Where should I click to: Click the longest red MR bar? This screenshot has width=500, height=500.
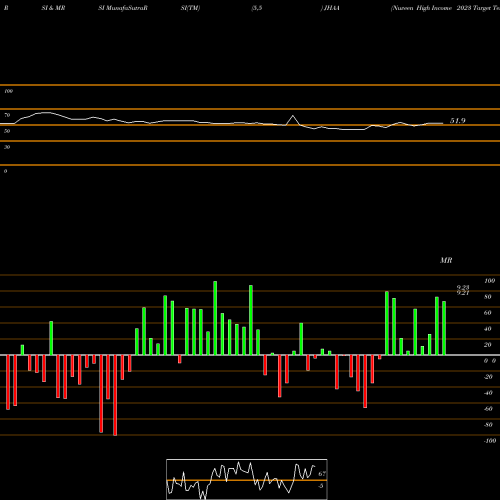(x=115, y=395)
